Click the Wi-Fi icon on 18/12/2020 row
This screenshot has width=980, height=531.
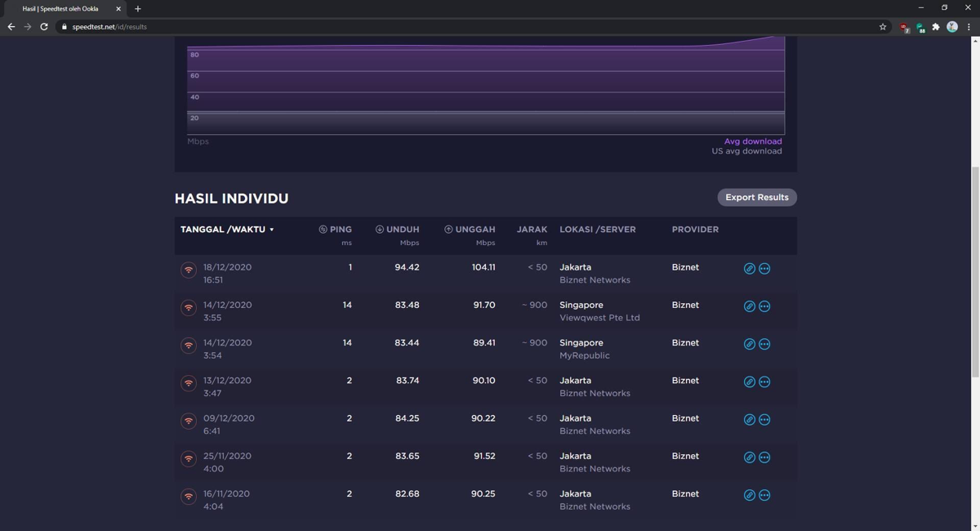[x=189, y=270]
